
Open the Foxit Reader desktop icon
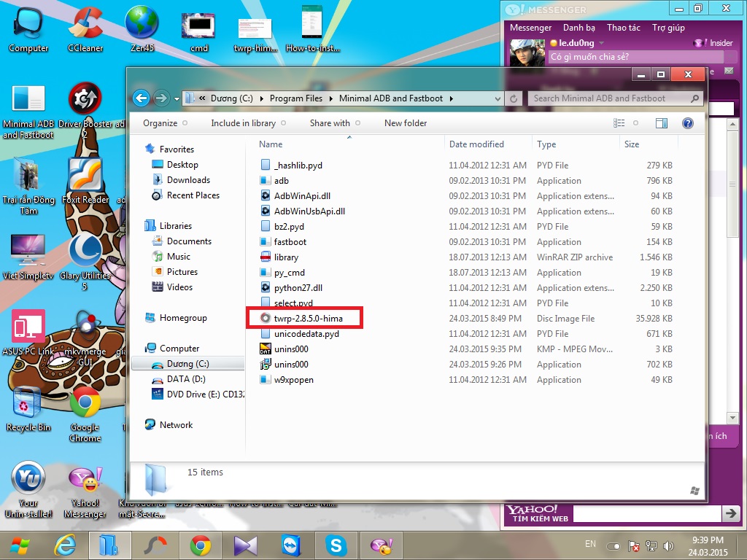[x=85, y=181]
